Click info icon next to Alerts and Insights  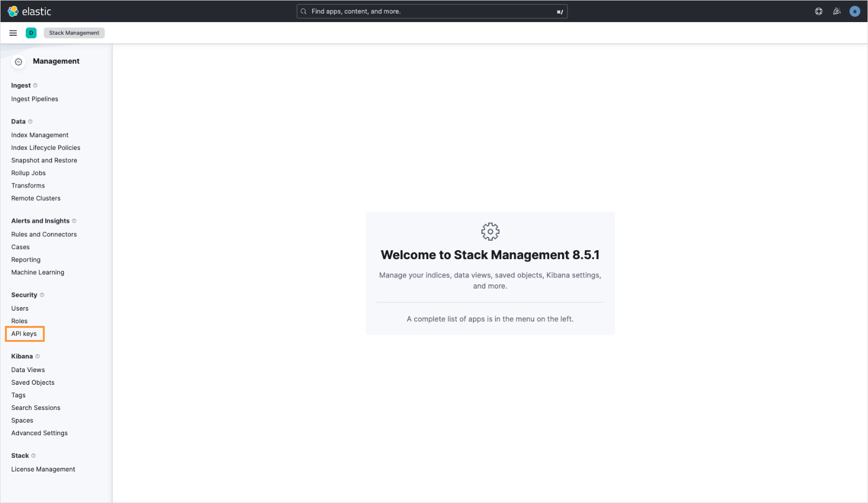coord(74,221)
